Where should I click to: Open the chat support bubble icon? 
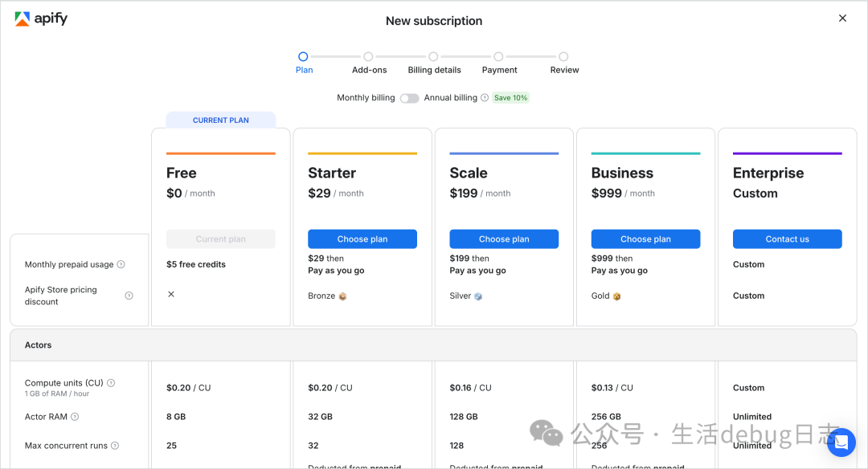coord(841,442)
